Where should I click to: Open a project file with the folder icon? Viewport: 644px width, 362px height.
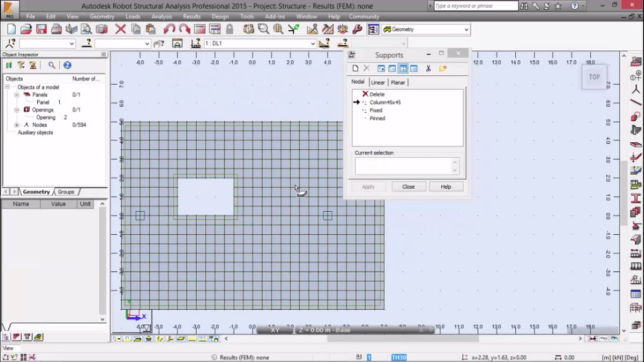click(x=26, y=29)
